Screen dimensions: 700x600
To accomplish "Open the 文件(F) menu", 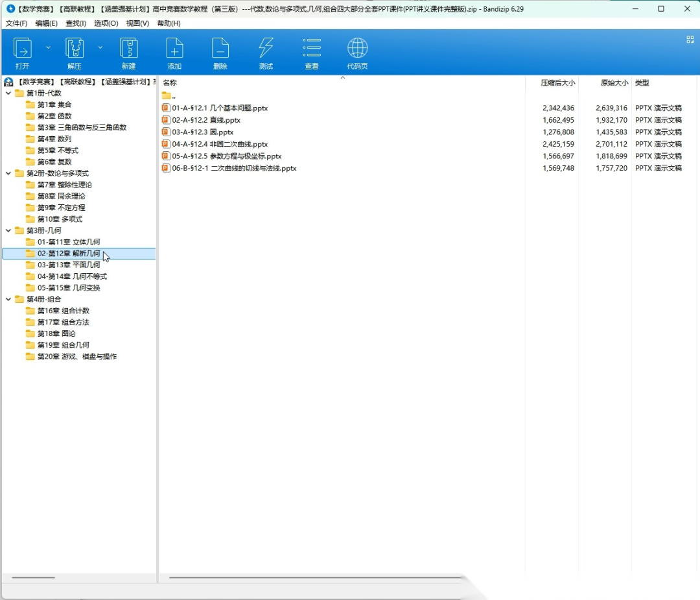I will coord(16,23).
